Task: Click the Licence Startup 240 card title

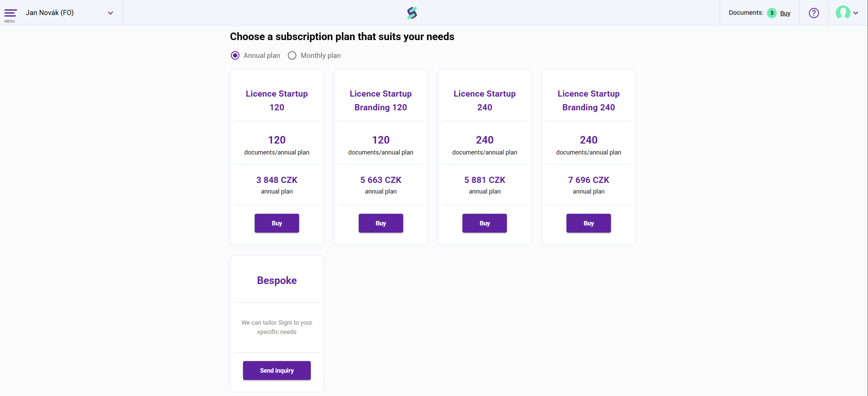Action: pyautogui.click(x=484, y=100)
